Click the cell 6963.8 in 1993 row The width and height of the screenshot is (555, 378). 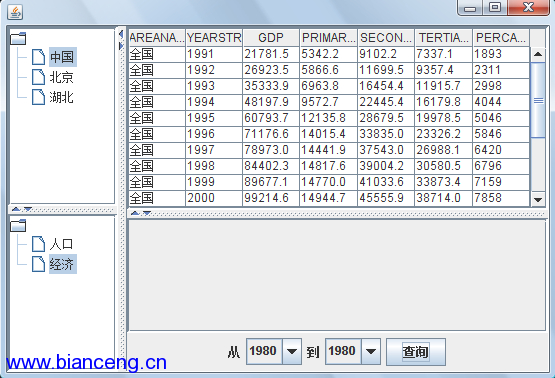coord(328,86)
